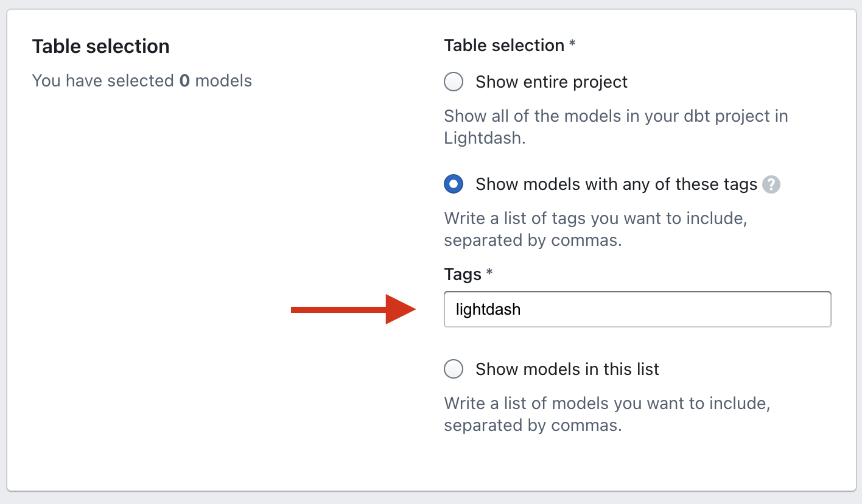
Task: Click the "lightdash" text inside Tags field
Action: [x=488, y=309]
